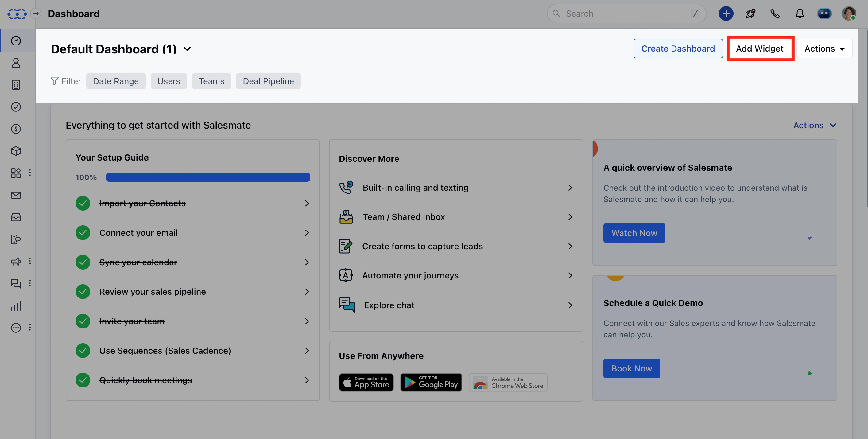Open Invite your team row arrow

point(307,321)
